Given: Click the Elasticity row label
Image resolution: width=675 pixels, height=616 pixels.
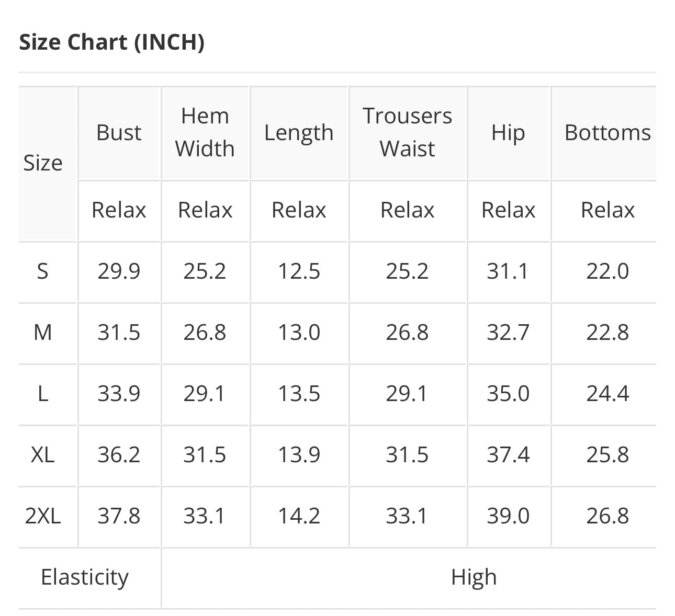Looking at the screenshot, I should tap(85, 577).
